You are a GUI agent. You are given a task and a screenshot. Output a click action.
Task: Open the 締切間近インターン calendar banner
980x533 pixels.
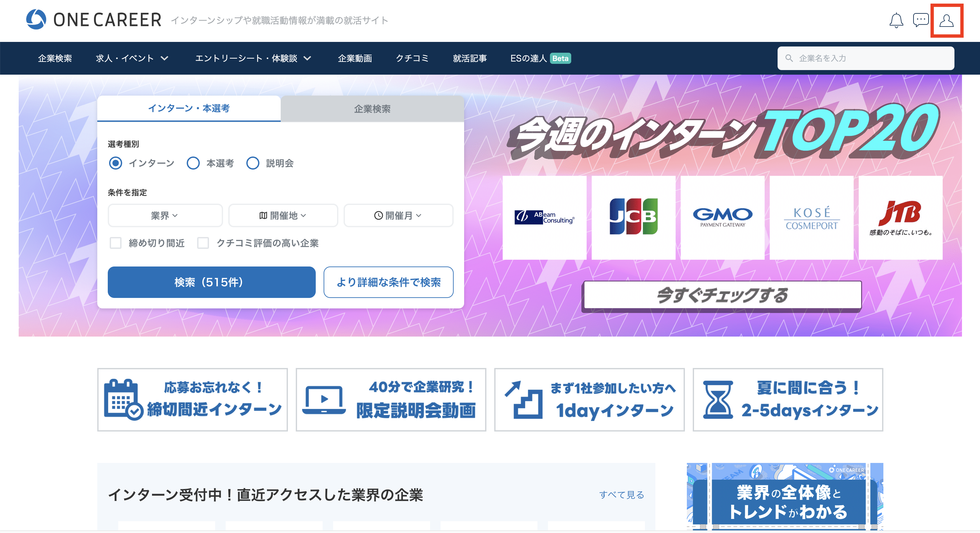[193, 399]
